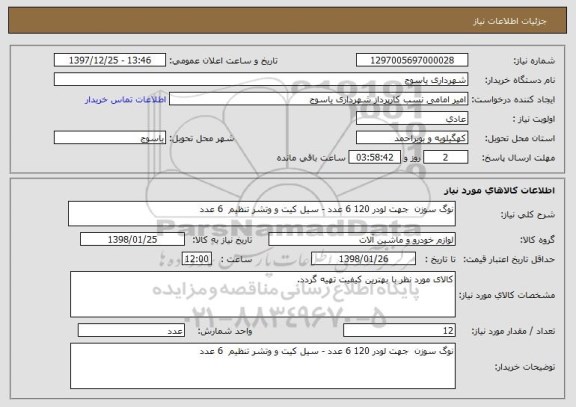This screenshot has height=407, width=576.
Task: Select the header title جزئیات اطلاعات نیاز
Action: coord(510,21)
